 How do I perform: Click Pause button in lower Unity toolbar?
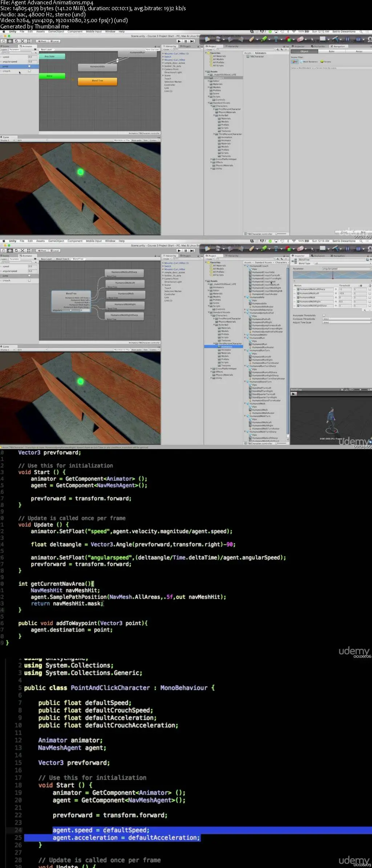point(186,251)
